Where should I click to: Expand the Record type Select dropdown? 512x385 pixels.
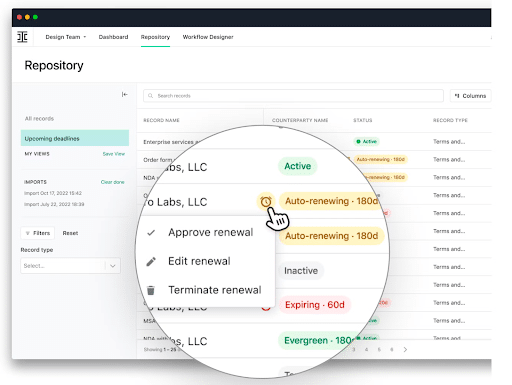(x=70, y=266)
